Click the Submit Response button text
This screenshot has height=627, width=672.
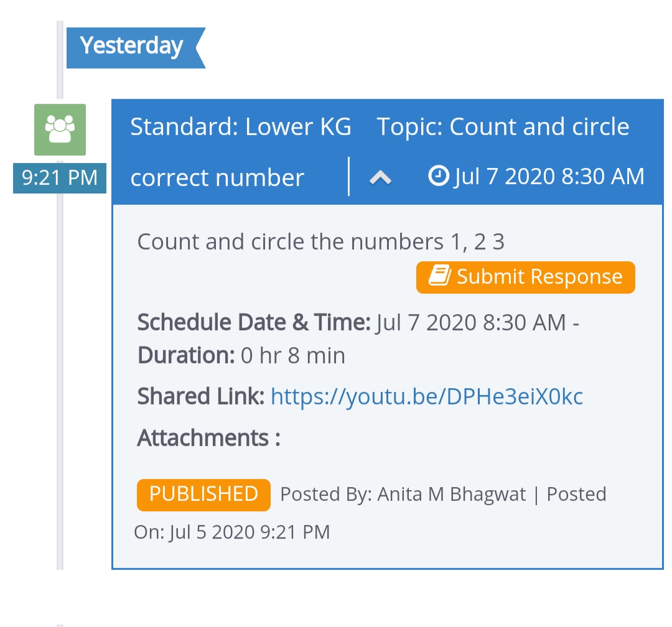click(539, 277)
